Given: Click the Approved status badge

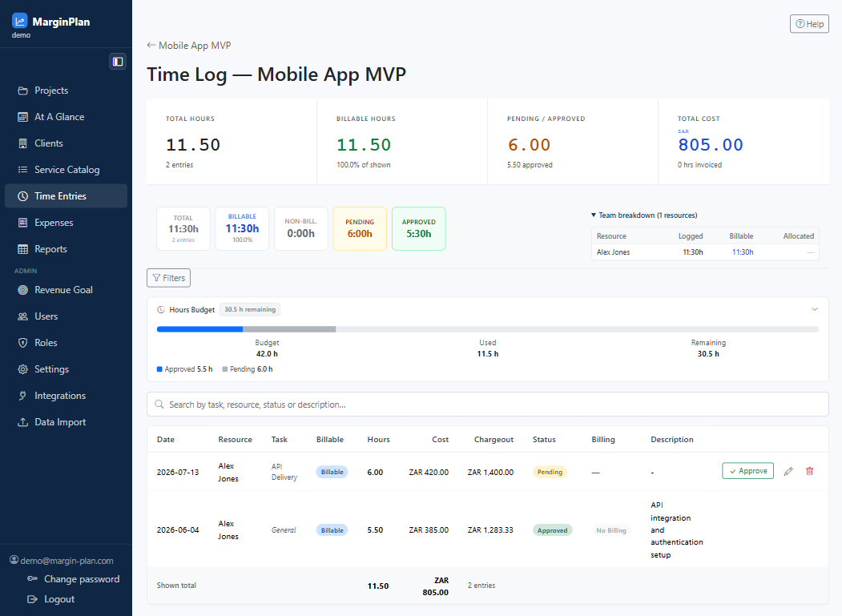Looking at the screenshot, I should point(553,530).
